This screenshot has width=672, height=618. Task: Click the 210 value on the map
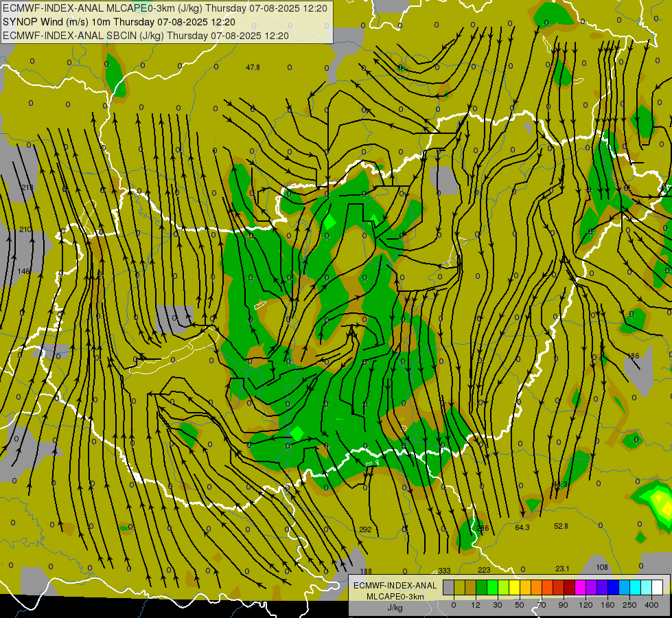(x=25, y=229)
